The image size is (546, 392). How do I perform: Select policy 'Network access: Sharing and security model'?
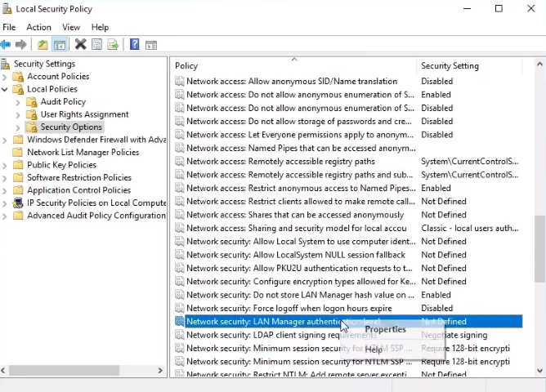[297, 228]
